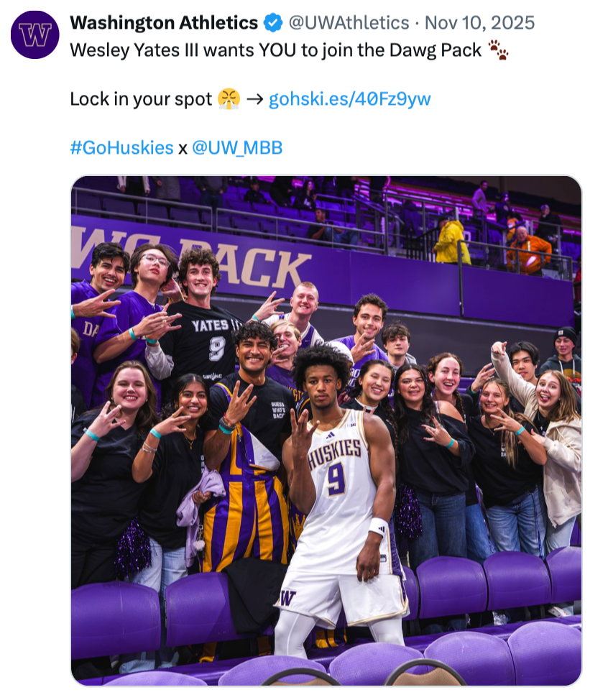
Task: Visit the @UW_MBB mention
Action: pyautogui.click(x=237, y=148)
